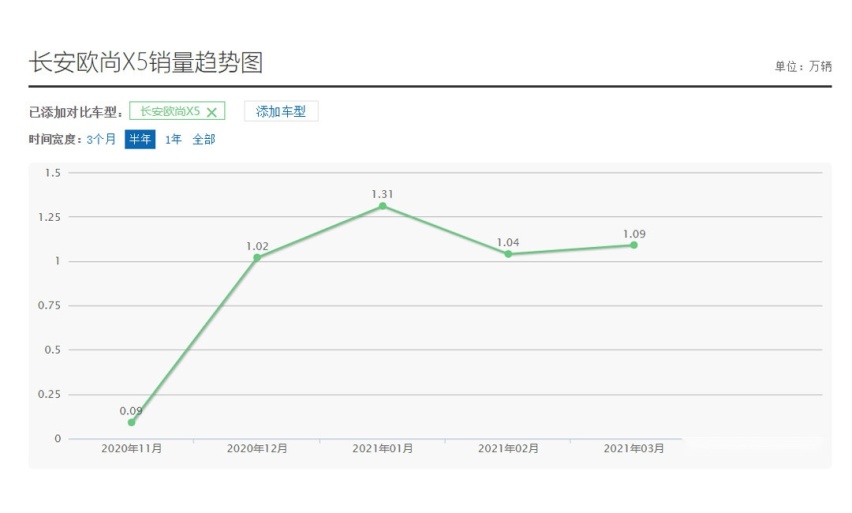Select the 1.09 data point for 2021年03月

(634, 245)
